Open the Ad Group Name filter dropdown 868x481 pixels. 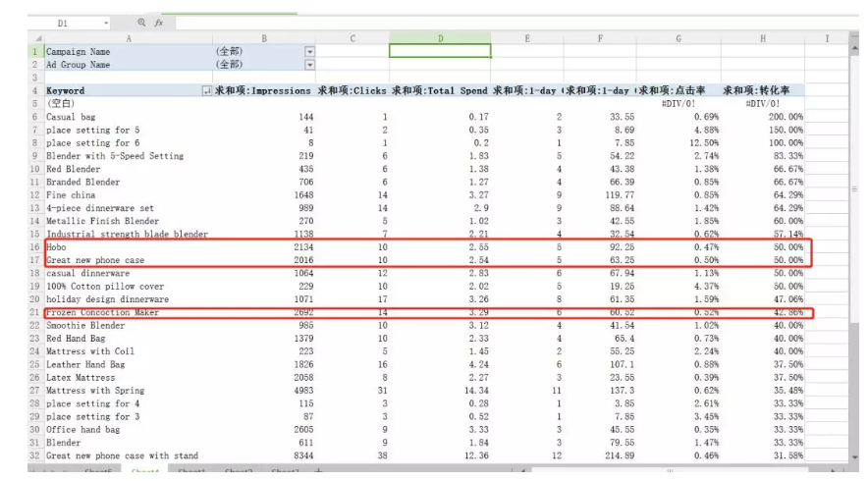[310, 65]
